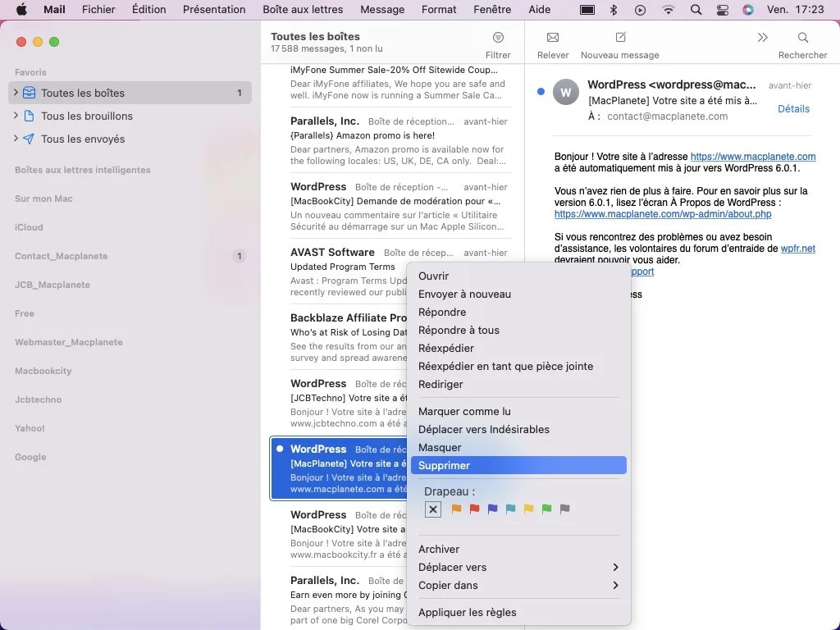This screenshot has width=840, height=630.
Task: Select the red flag color swatch
Action: pos(474,509)
